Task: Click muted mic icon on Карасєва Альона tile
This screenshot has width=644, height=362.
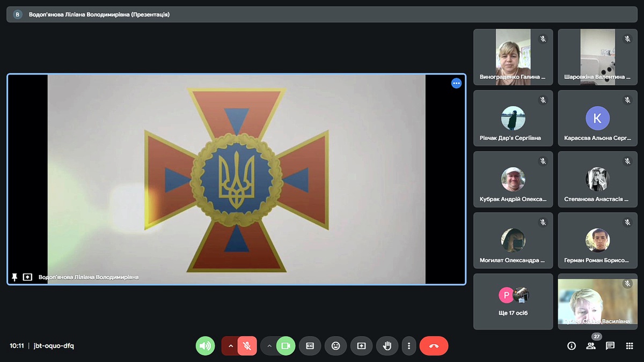Action: tap(627, 100)
